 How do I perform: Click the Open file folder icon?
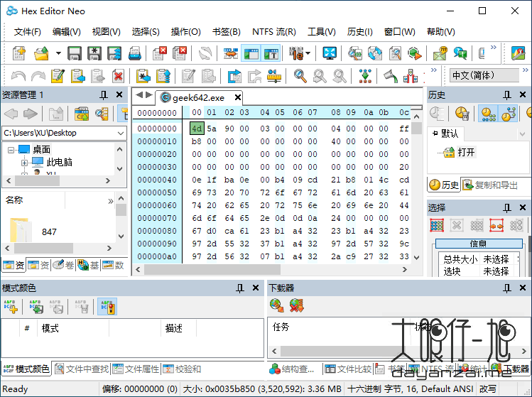[x=41, y=53]
